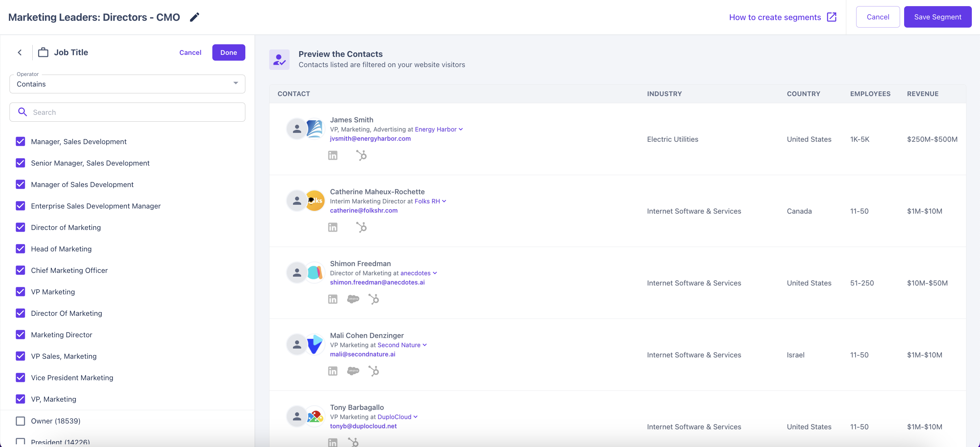Open the Contains operator dropdown
Screen dimensions: 980x447
[x=127, y=84]
